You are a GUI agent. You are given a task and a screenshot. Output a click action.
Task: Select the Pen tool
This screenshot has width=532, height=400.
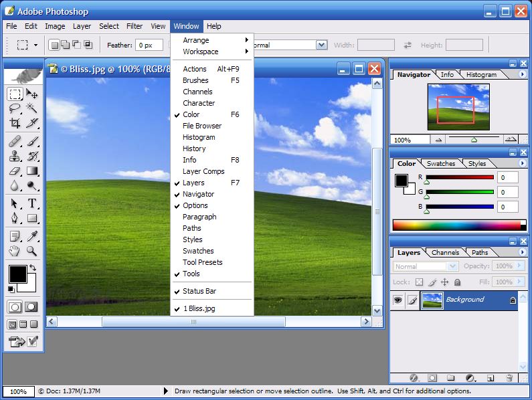pos(15,218)
